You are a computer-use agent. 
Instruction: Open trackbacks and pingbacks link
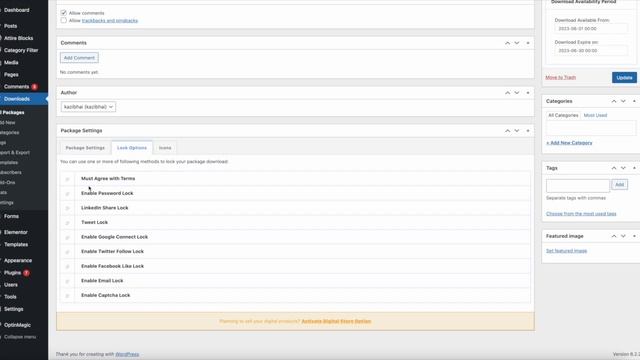click(x=110, y=20)
